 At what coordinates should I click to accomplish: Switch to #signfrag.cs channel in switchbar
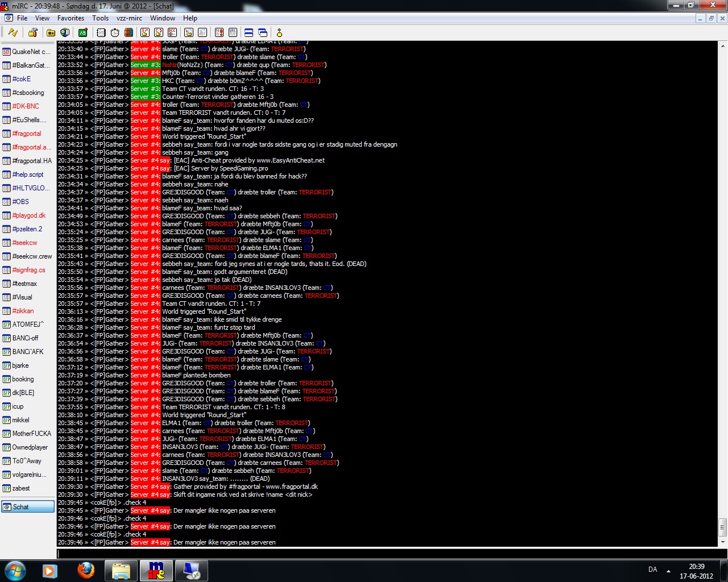tap(28, 270)
